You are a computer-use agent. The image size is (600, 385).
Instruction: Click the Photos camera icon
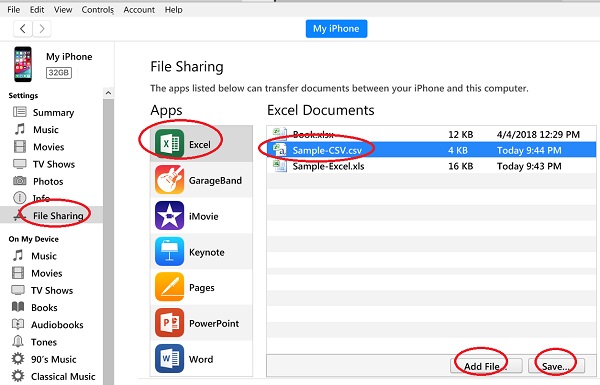pyautogui.click(x=20, y=181)
